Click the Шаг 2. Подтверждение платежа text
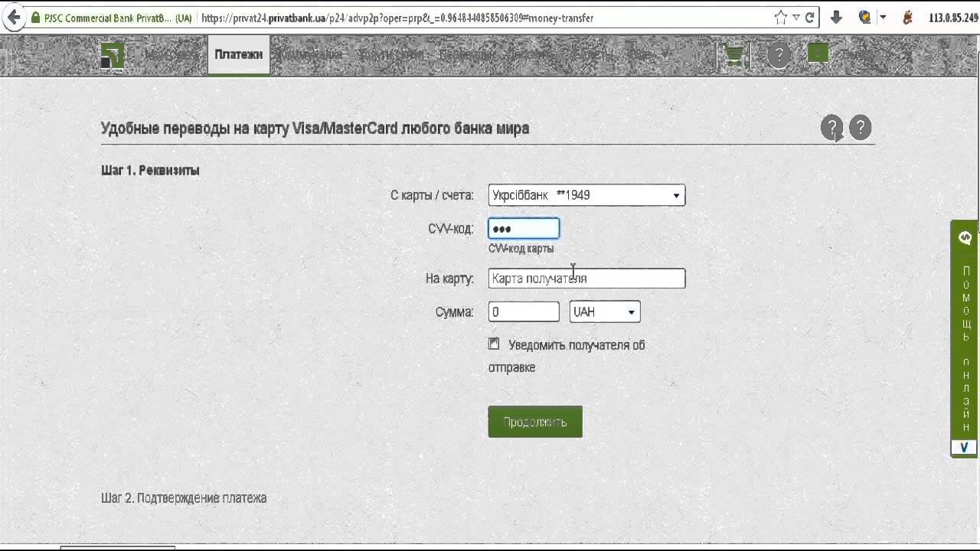This screenshot has height=551, width=980. click(184, 498)
